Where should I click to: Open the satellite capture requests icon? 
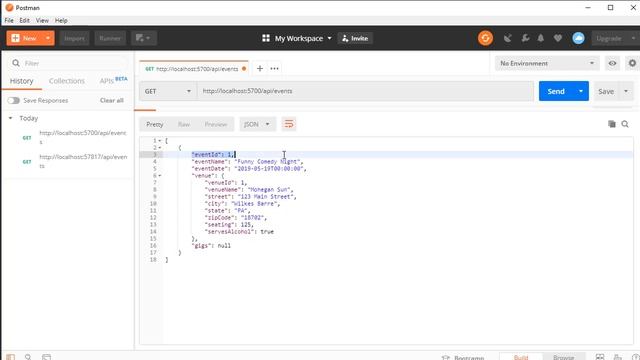(508, 38)
